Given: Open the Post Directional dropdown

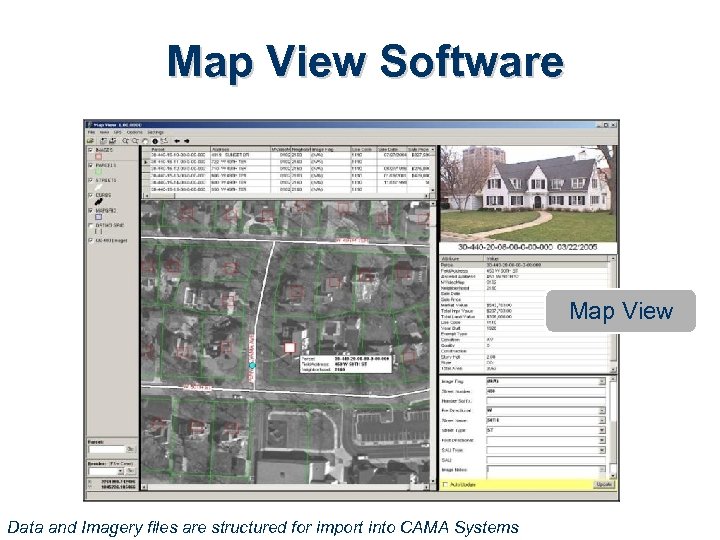Looking at the screenshot, I should point(602,440).
